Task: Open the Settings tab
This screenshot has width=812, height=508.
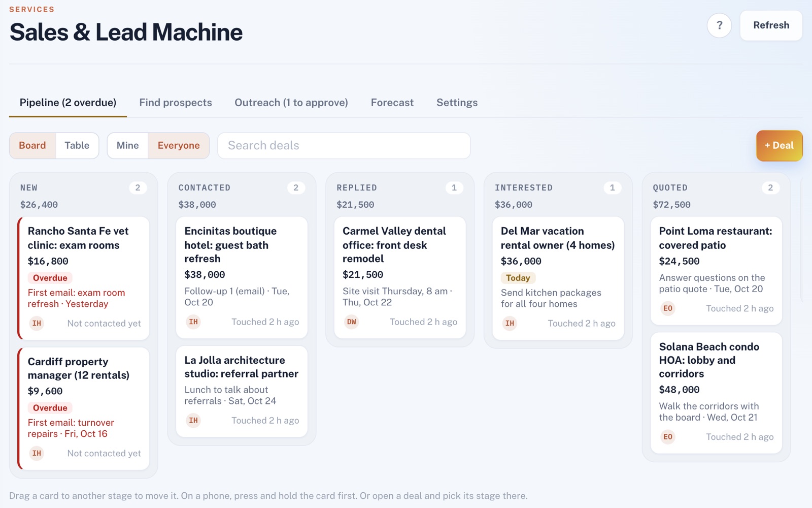Action: pyautogui.click(x=457, y=103)
